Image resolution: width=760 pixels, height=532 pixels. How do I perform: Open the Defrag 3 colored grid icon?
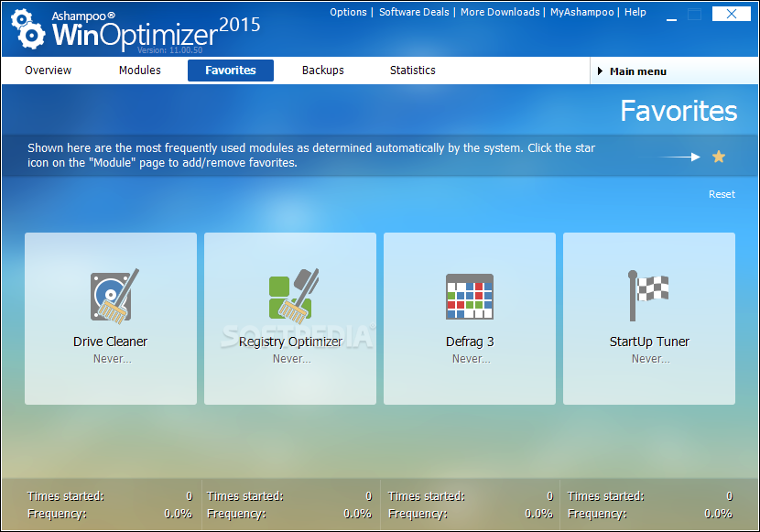[x=469, y=296]
